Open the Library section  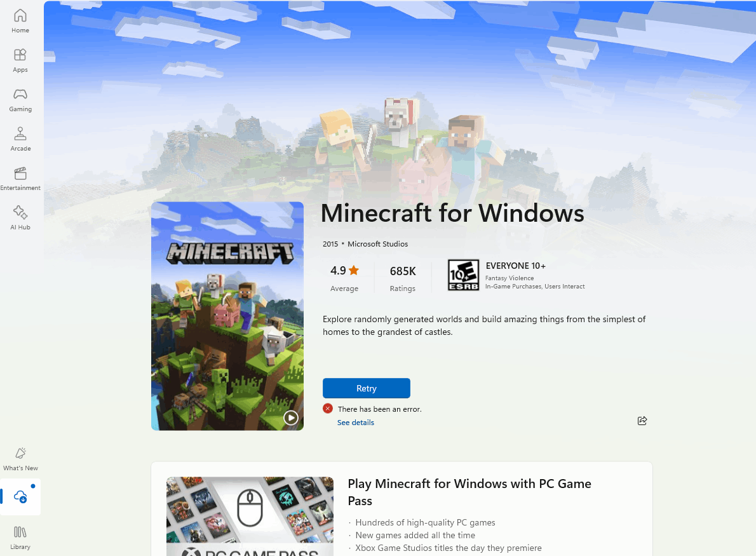pos(20,538)
